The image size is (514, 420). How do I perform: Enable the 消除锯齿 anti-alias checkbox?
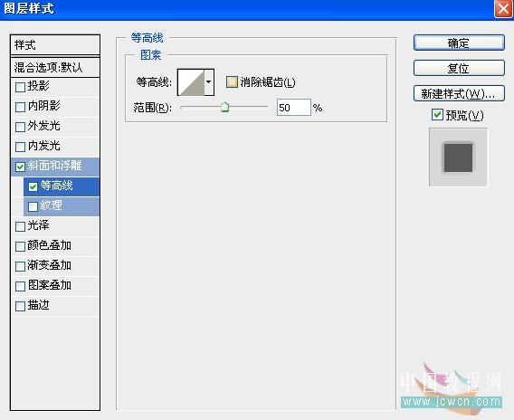232,82
